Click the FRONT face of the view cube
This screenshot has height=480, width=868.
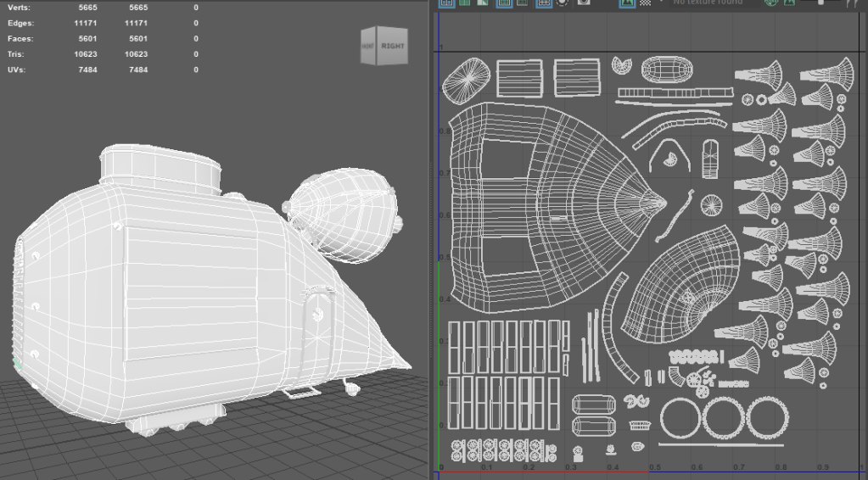[x=367, y=46]
